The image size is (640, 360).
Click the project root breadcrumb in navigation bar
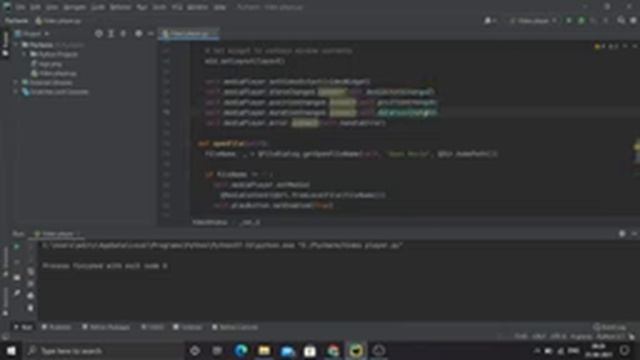(x=17, y=20)
